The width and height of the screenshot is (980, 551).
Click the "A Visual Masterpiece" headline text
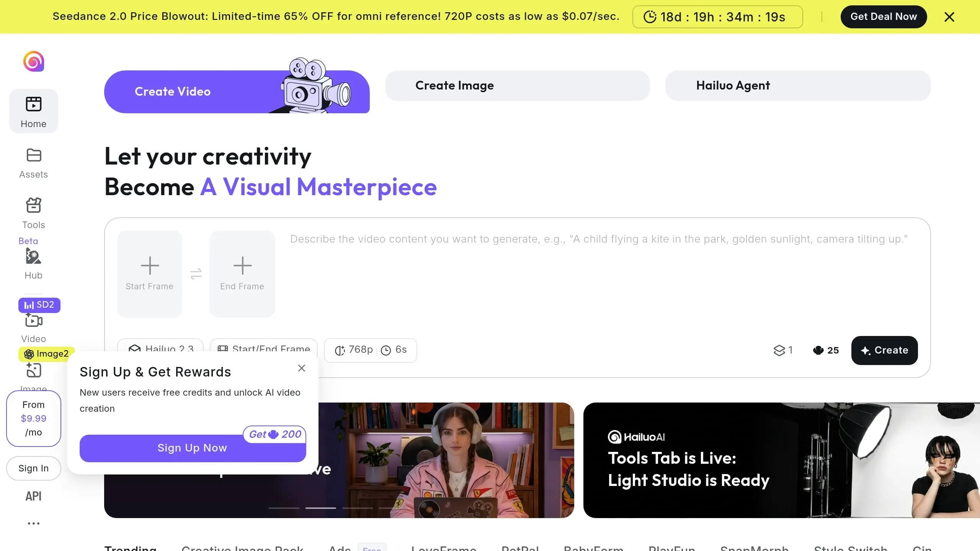(318, 187)
